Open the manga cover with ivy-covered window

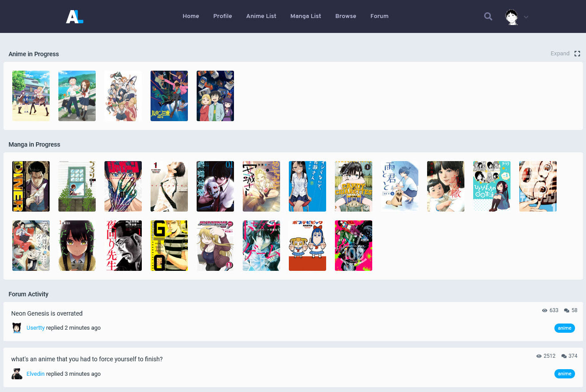point(77,186)
